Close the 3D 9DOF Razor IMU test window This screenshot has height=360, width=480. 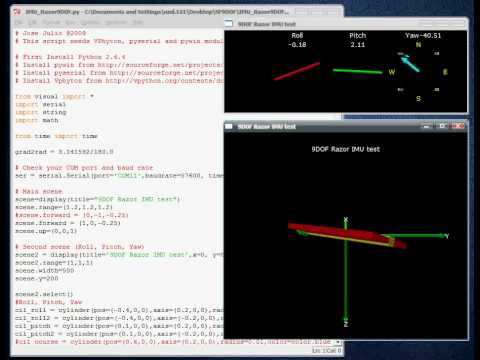point(459,126)
